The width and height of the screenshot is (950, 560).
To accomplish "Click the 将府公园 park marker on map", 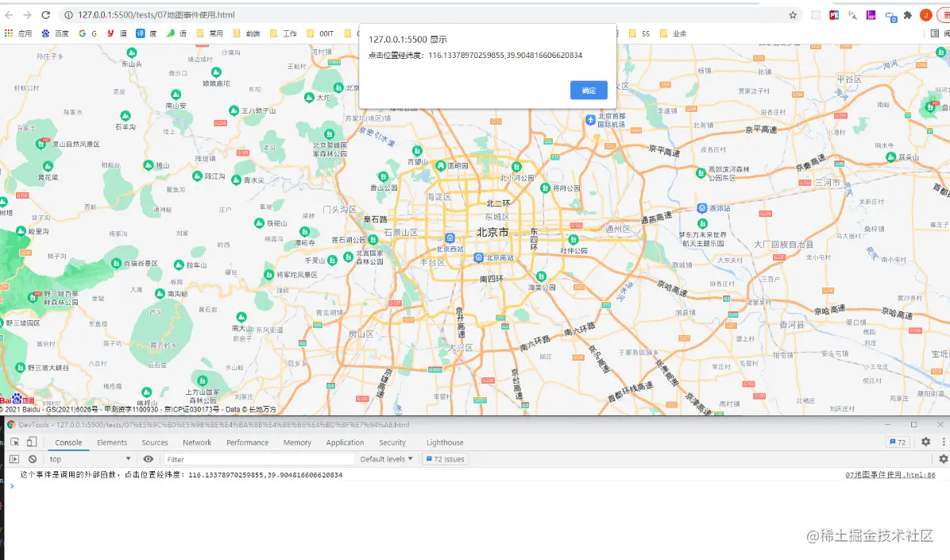I will click(545, 188).
